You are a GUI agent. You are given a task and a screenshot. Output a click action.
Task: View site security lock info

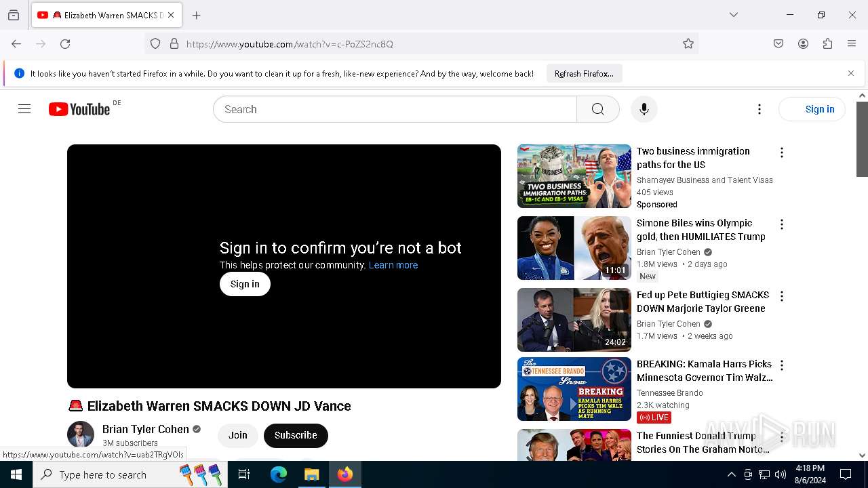[174, 44]
